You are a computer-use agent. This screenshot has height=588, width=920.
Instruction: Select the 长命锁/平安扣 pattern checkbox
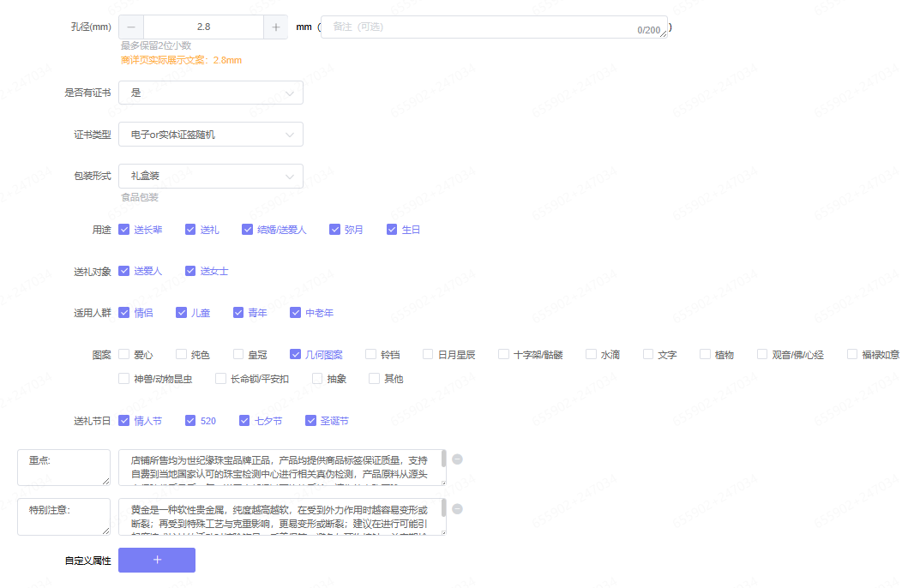click(220, 378)
